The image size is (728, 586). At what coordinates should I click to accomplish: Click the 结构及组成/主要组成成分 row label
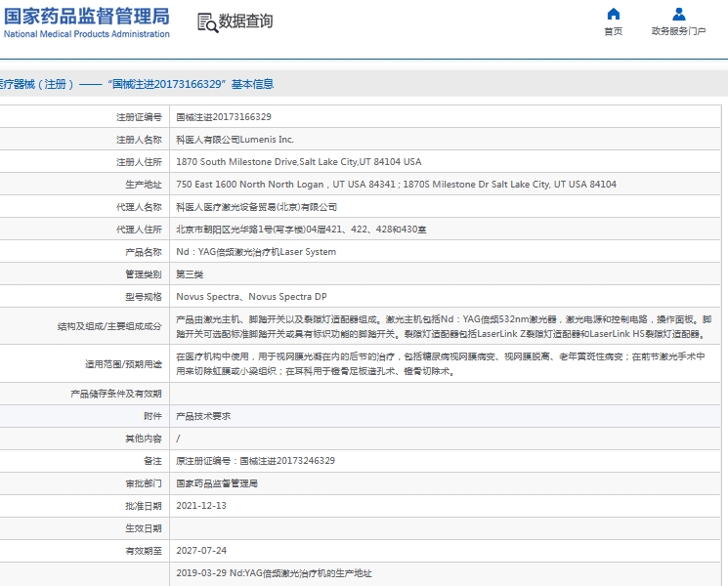109,326
